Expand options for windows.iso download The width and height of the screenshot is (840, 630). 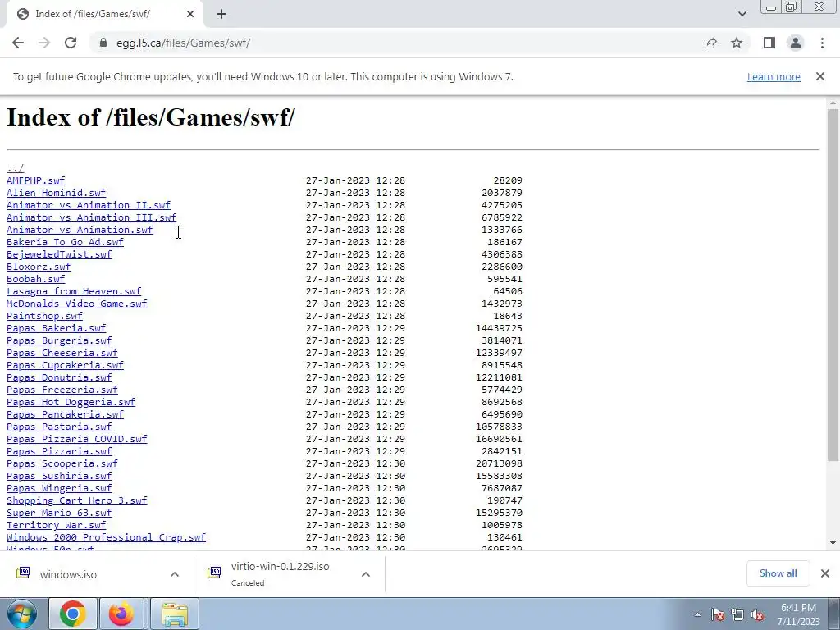175,574
